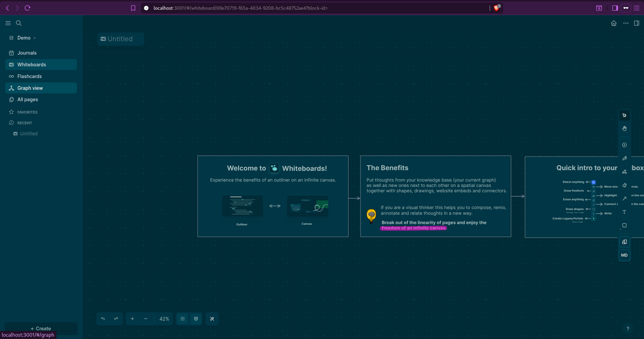This screenshot has width=644, height=339.
Task: Select the Welcome to Whiteboards card
Action: click(273, 196)
